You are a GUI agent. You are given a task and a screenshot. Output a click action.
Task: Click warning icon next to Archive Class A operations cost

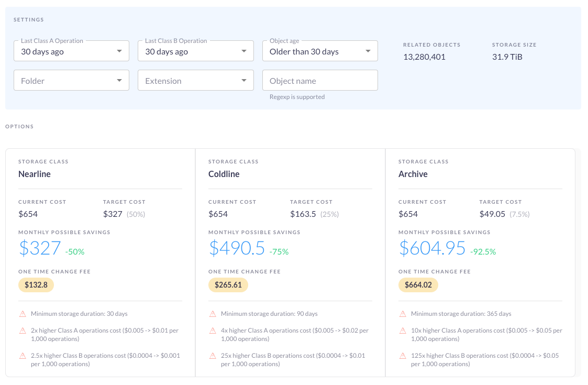tap(403, 331)
